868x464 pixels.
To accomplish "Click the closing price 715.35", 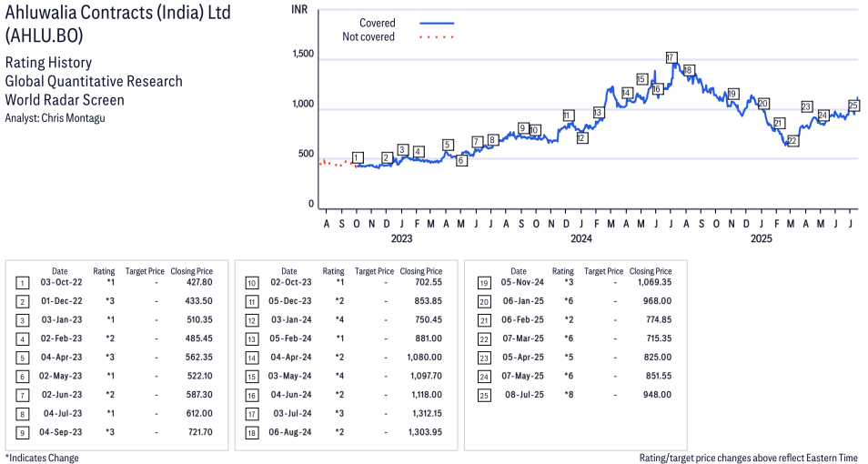I will click(658, 338).
